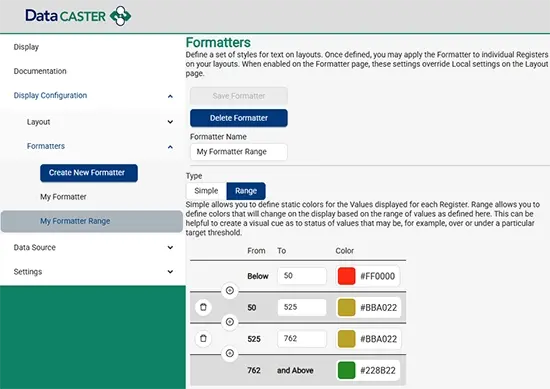Screen dimensions: 550x389
Task: Click Create New Formatter button
Action: pyautogui.click(x=89, y=173)
